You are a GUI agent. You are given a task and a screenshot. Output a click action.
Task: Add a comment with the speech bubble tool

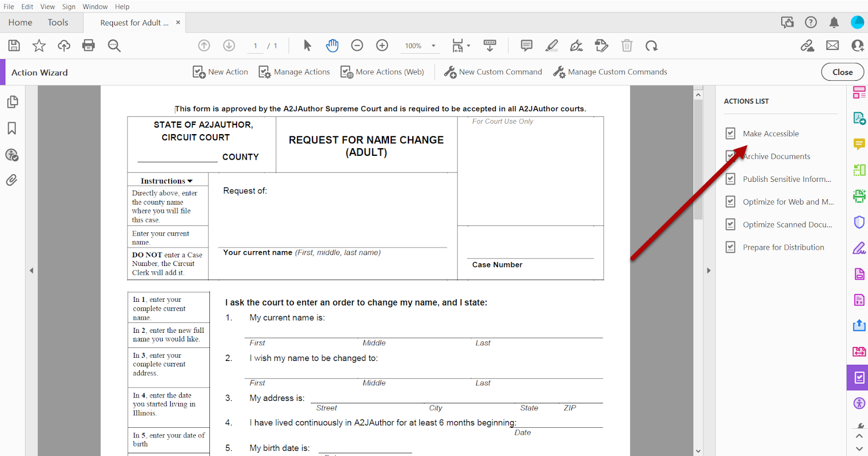pyautogui.click(x=526, y=46)
